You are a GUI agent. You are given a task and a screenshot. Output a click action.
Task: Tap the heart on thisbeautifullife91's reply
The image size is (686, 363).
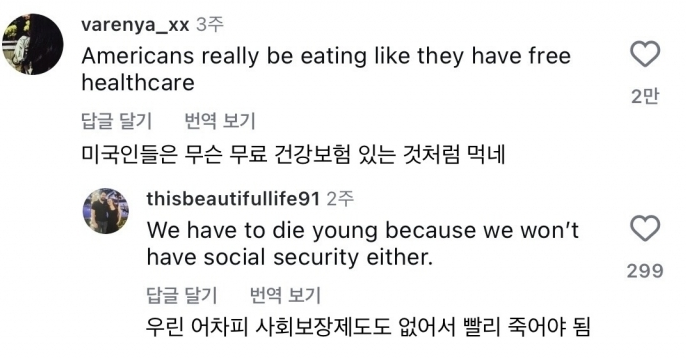(x=645, y=228)
